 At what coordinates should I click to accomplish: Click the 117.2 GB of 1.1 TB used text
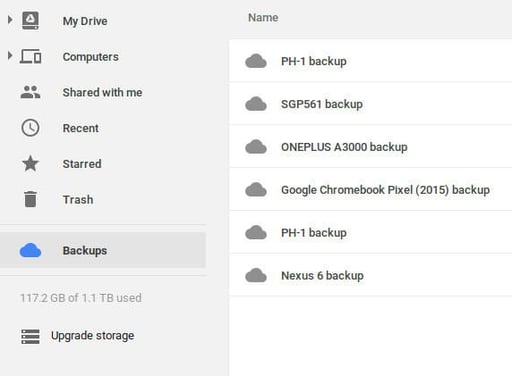(81, 298)
